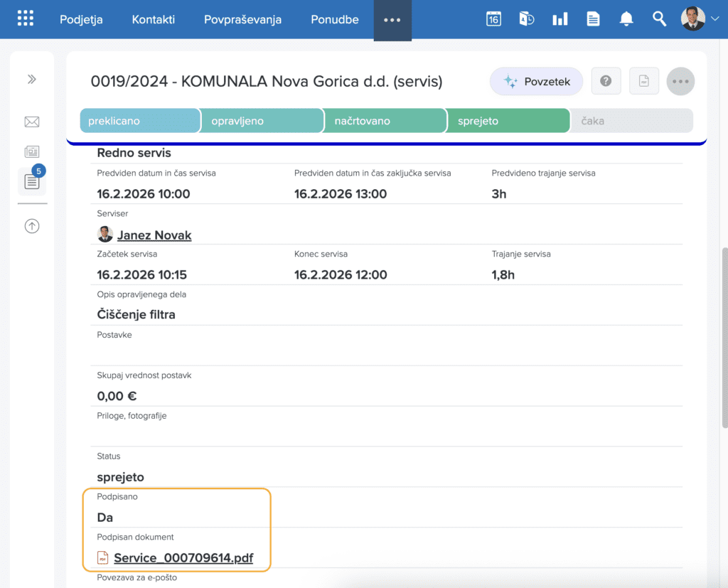Image resolution: width=728 pixels, height=588 pixels.
Task: Set status to opravljeno
Action: [x=261, y=121]
